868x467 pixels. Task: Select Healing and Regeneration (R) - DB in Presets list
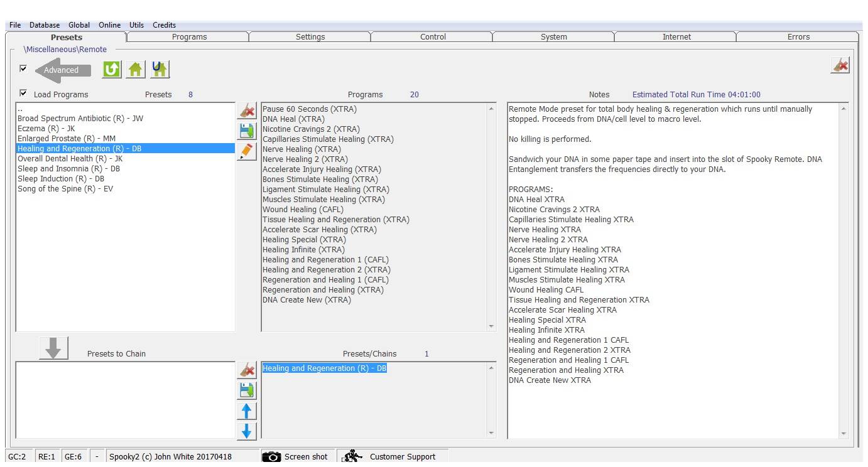click(125, 149)
